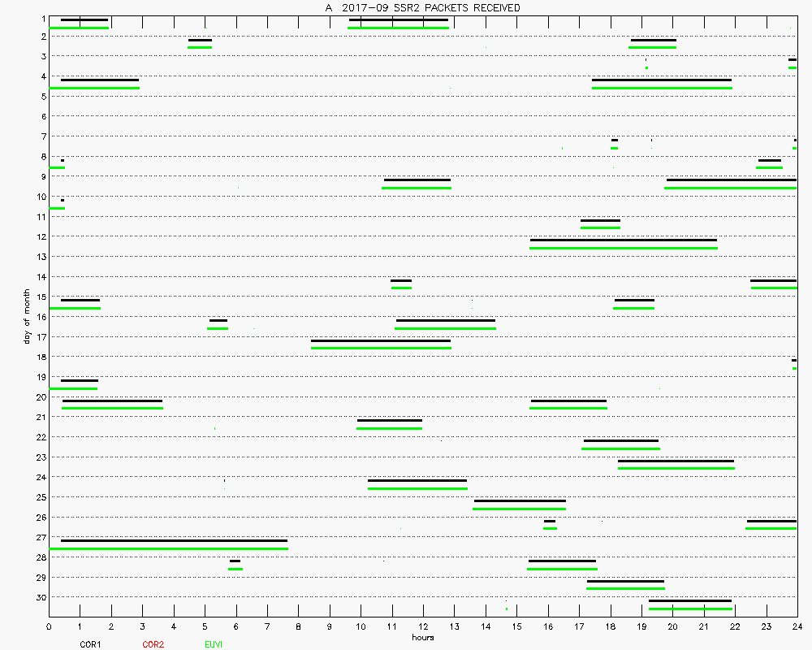Click the day 15 tick label
The image size is (812, 650).
[x=39, y=297]
